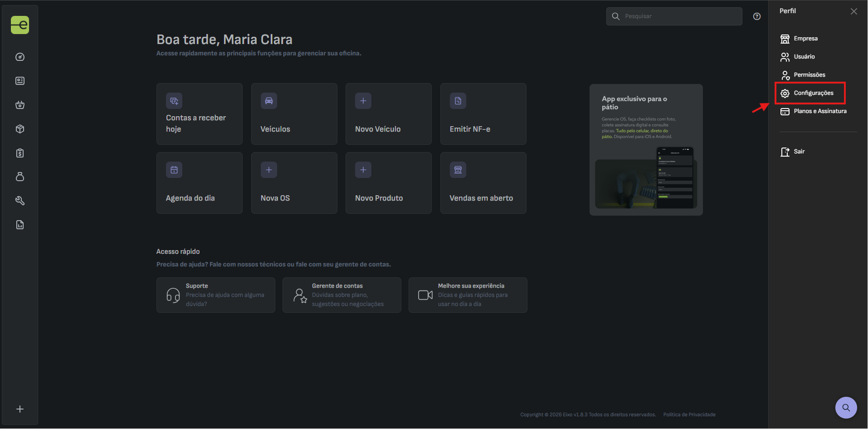Open the shopping basket icon in sidebar
This screenshot has height=429, width=868.
click(x=20, y=105)
